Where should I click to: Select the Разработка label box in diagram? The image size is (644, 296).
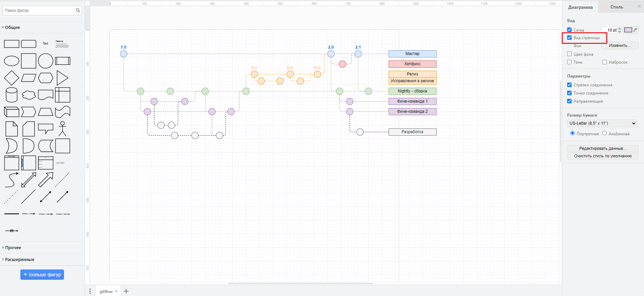412,132
